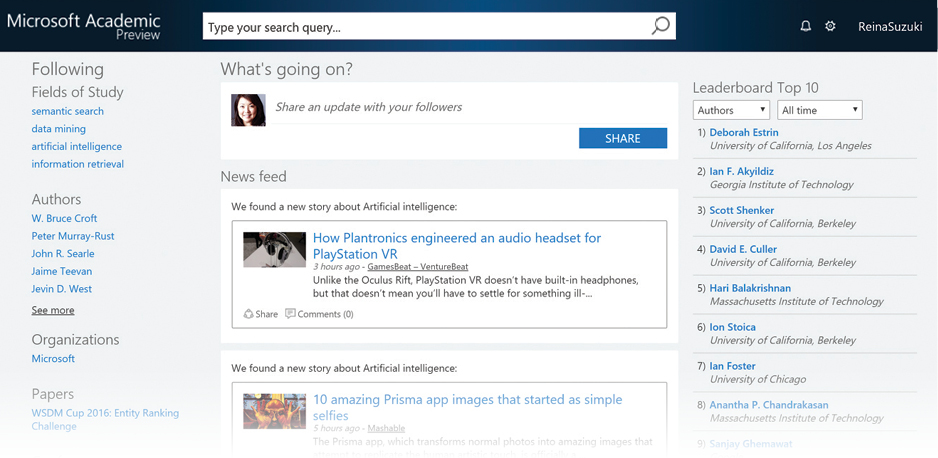
Task: Open the Plantronics headset story thumbnail
Action: click(274, 250)
